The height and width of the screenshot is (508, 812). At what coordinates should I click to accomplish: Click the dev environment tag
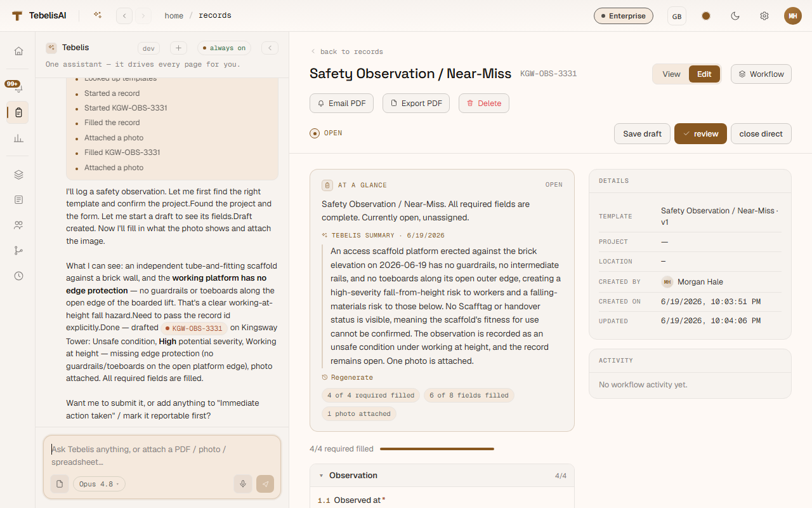click(x=148, y=48)
